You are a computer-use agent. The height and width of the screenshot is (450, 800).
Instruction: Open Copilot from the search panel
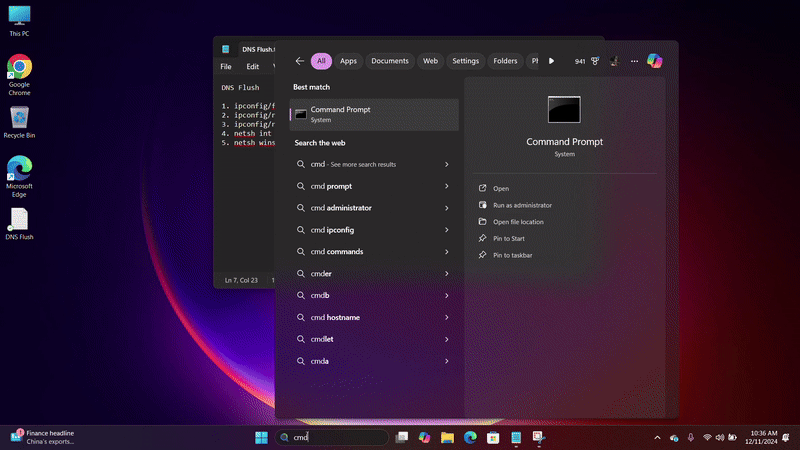(655, 61)
